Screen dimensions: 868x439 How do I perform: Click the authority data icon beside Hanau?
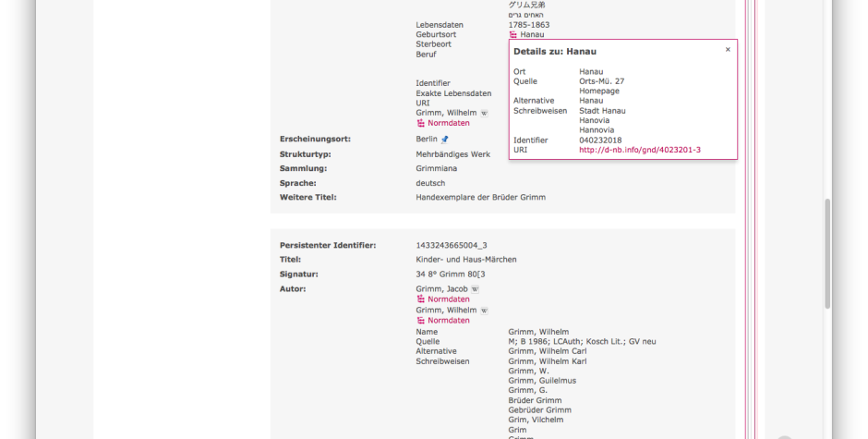[x=513, y=34]
